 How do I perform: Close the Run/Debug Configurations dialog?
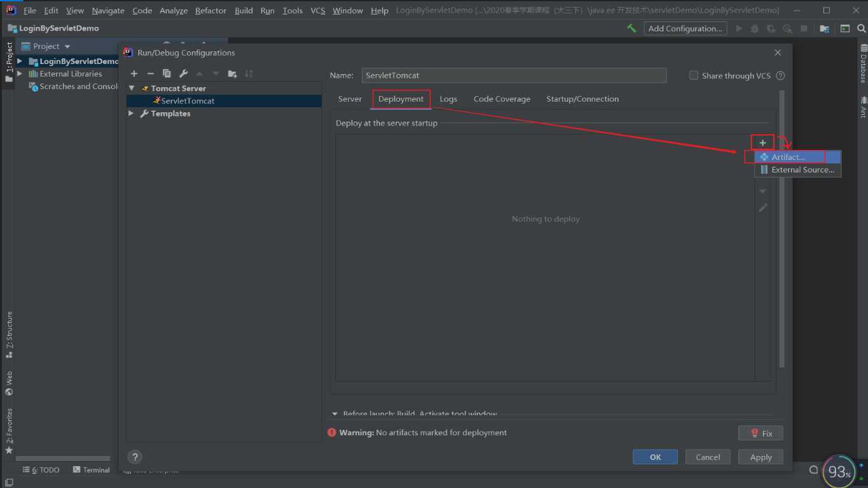tap(778, 53)
